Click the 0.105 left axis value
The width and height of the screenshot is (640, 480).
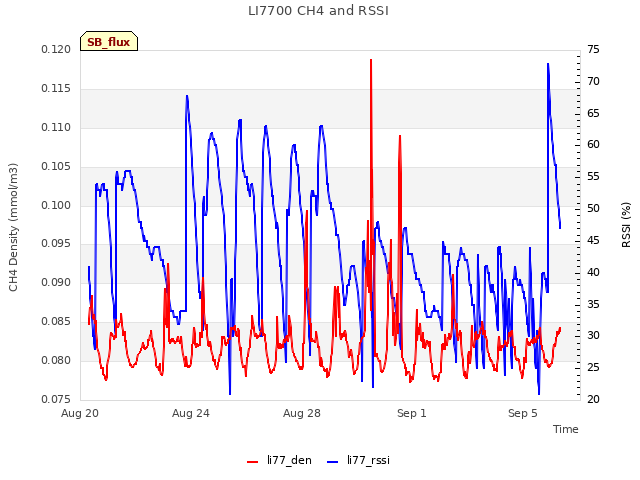coord(56,167)
